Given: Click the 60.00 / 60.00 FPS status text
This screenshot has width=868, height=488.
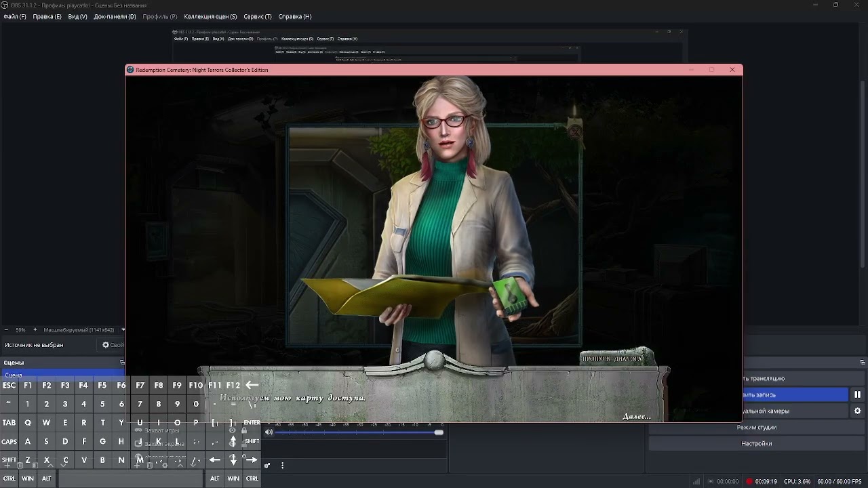Looking at the screenshot, I should pos(839,482).
